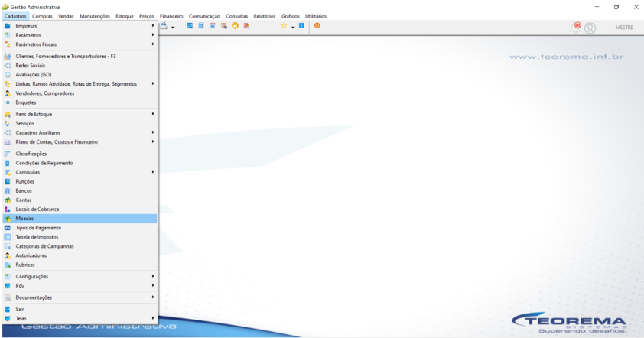Click the Empresas menu icon
The image size is (644, 338).
[8, 26]
